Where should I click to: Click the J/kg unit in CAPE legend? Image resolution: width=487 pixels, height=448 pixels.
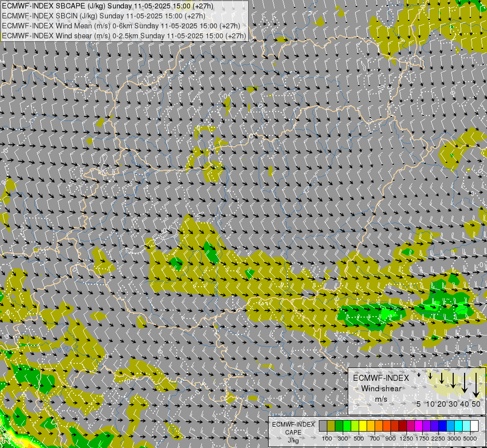293,441
